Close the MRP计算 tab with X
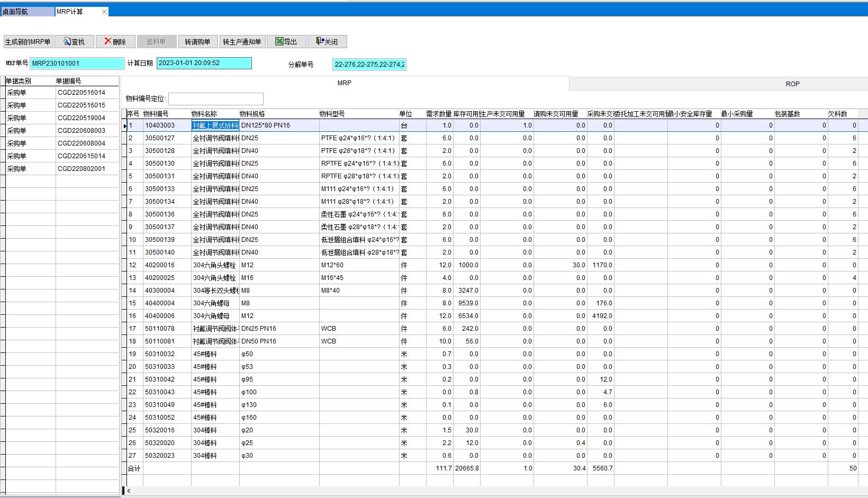Image resolution: width=868 pixels, height=498 pixels. tap(104, 12)
